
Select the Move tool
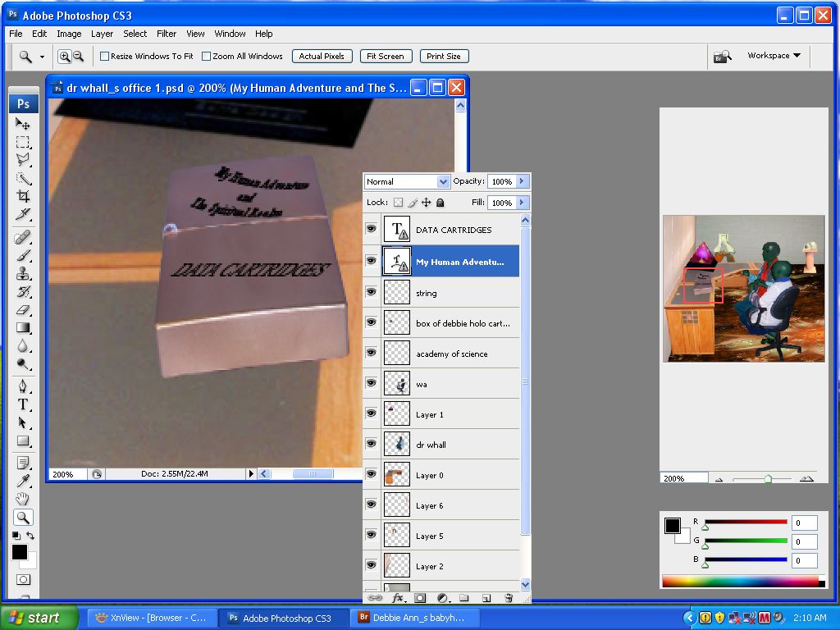pos(24,125)
